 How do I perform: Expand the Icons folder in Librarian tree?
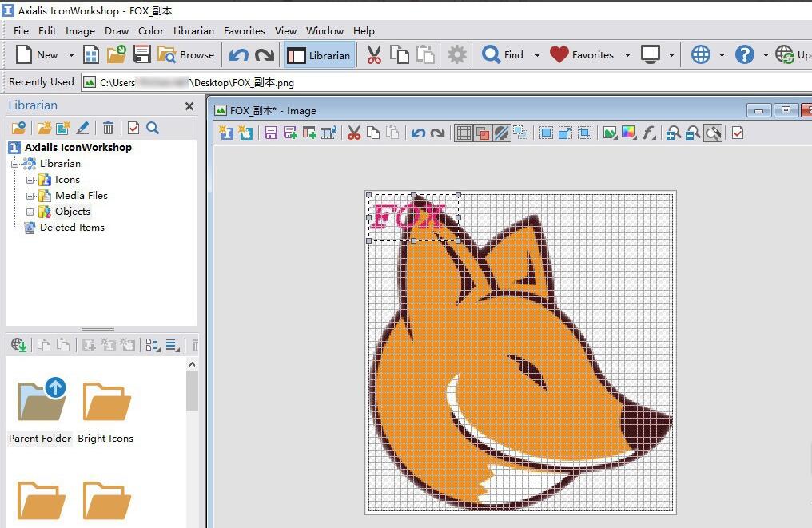[30, 180]
